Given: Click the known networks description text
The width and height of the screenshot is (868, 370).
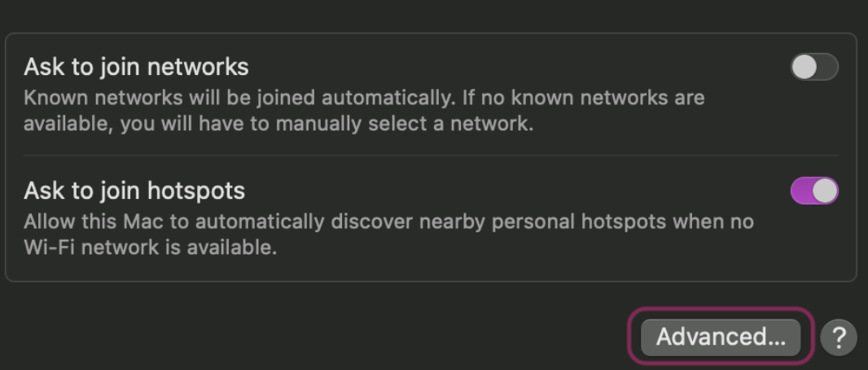Looking at the screenshot, I should (x=364, y=99).
